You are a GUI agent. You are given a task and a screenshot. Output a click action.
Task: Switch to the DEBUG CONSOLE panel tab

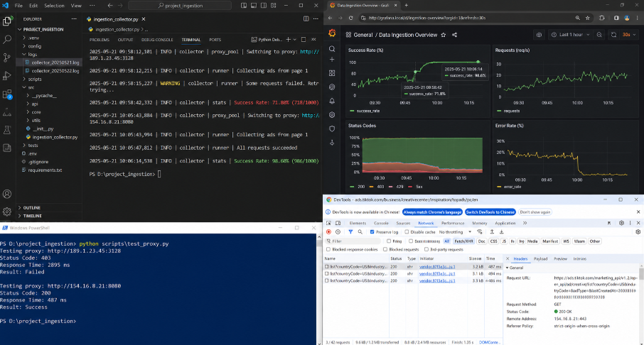point(157,40)
